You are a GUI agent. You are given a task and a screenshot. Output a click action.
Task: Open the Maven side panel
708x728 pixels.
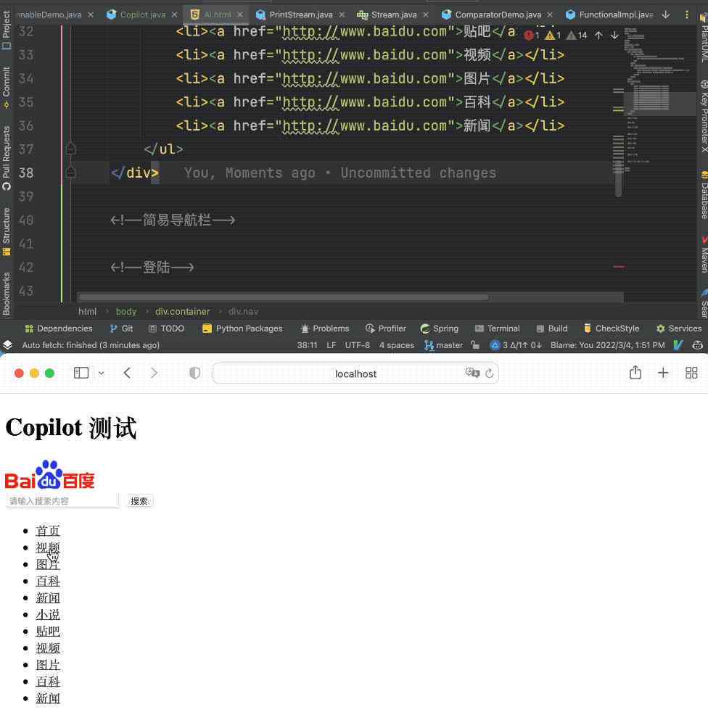pyautogui.click(x=704, y=255)
